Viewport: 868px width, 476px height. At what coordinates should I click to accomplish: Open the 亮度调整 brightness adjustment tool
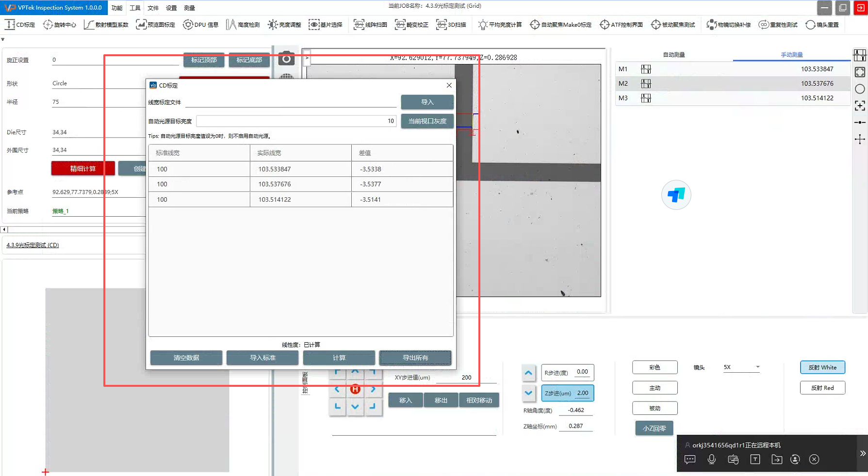pos(284,25)
